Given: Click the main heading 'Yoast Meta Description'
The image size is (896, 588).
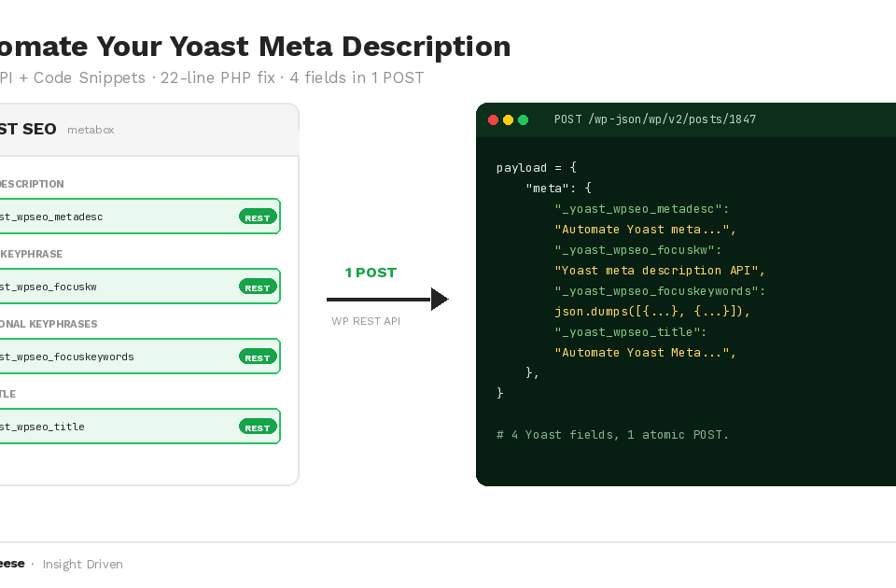Looking at the screenshot, I should [340, 47].
